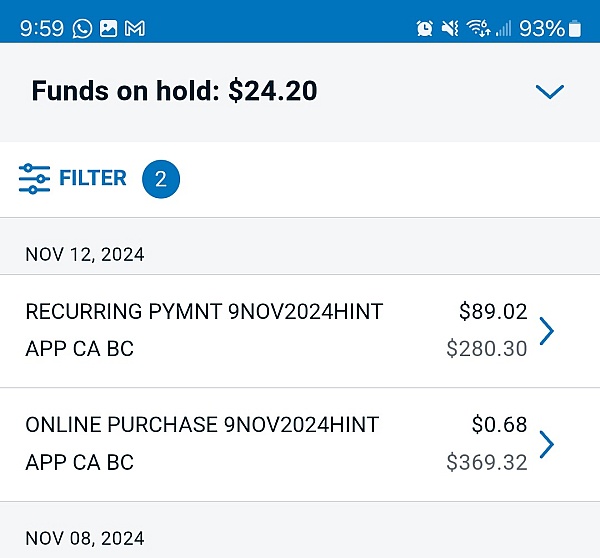The image size is (600, 558).
Task: Tap the NOV 12, 2024 date header
Action: click(85, 255)
